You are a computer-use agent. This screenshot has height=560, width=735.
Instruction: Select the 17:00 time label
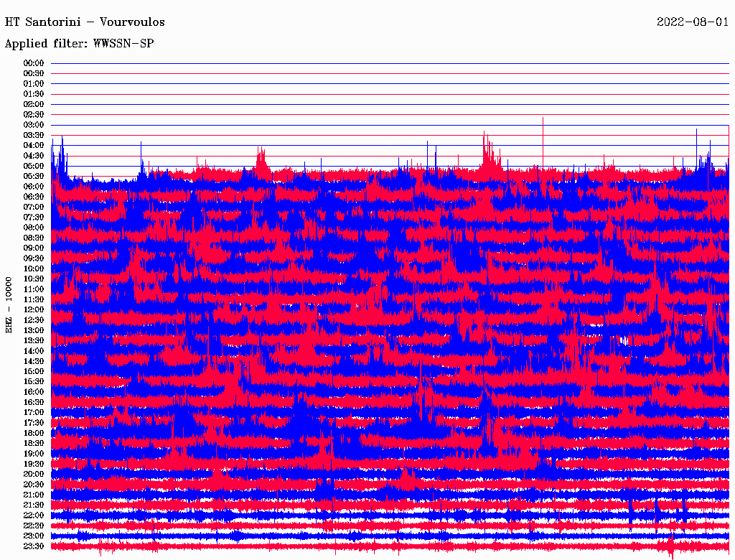coord(34,412)
